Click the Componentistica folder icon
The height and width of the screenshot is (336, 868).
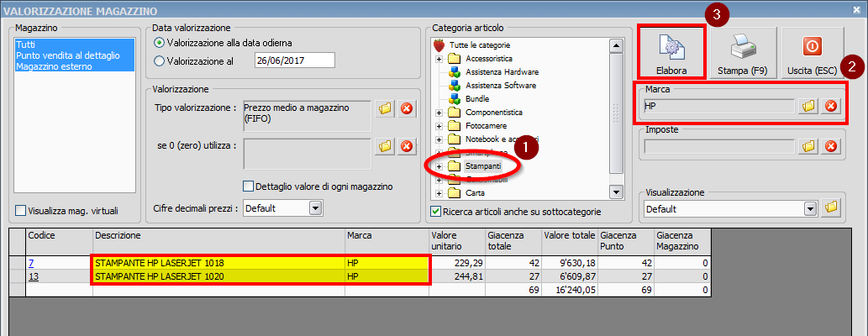(455, 113)
